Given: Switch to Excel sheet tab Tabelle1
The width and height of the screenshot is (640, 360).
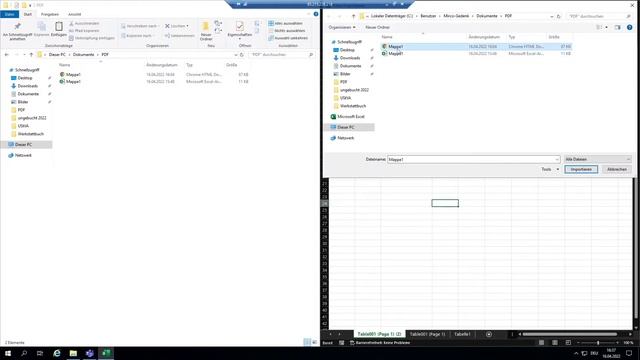Looking at the screenshot, I should [x=462, y=334].
